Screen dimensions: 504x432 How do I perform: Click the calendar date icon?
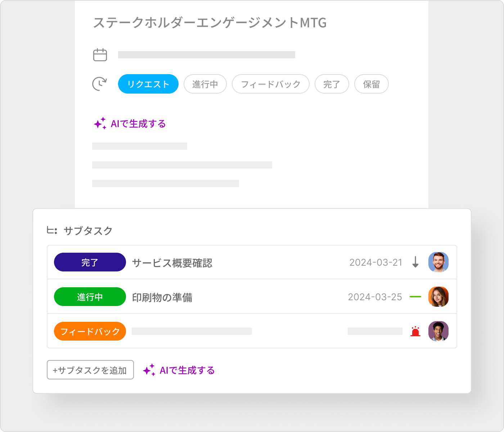[100, 55]
